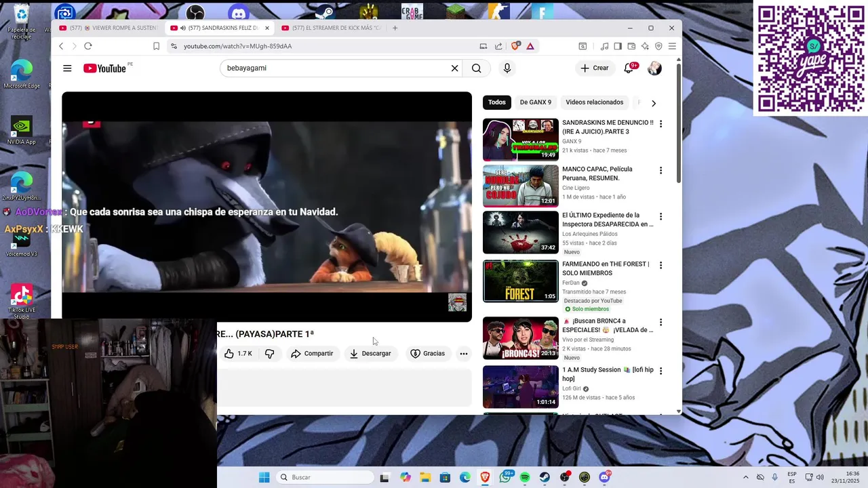868x488 pixels.
Task: Open Discord from the taskbar
Action: pos(604,477)
